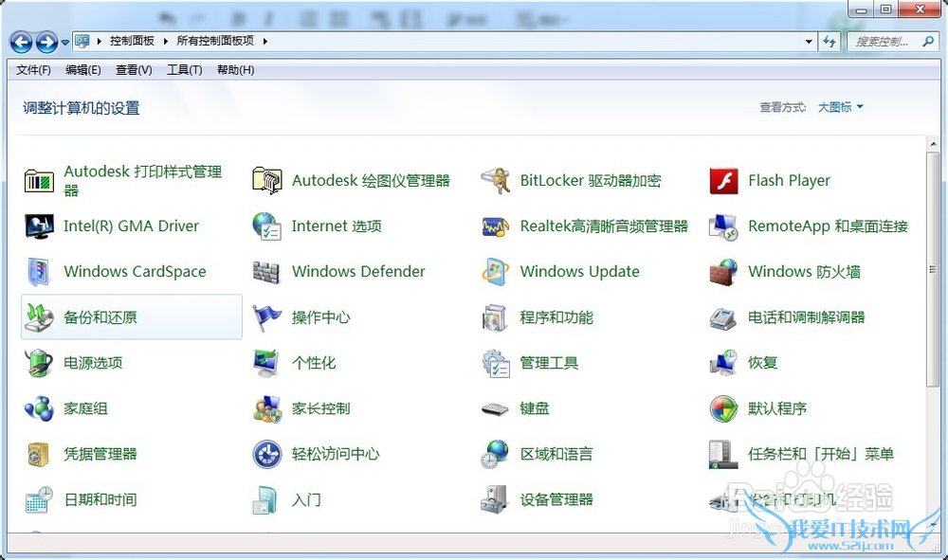948x560 pixels.
Task: Click the scrollbar down arrow
Action: 933,526
